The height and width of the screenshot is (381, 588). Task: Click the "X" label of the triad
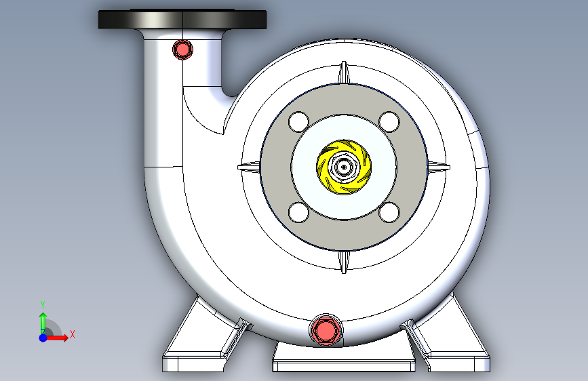coord(73,334)
